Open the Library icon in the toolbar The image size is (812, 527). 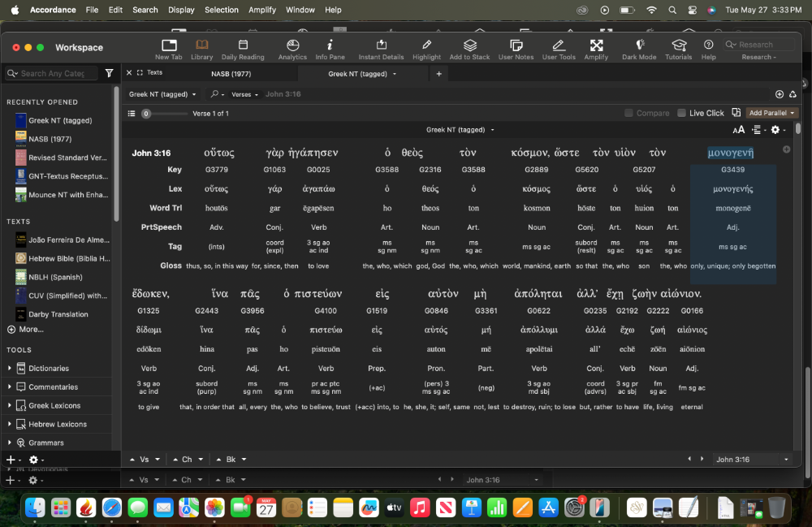click(201, 50)
